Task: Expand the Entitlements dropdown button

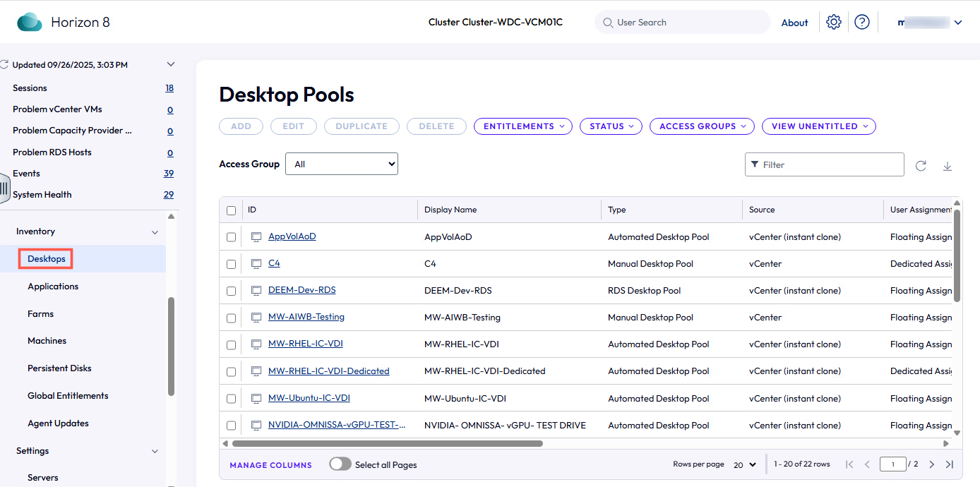Action: [x=523, y=126]
